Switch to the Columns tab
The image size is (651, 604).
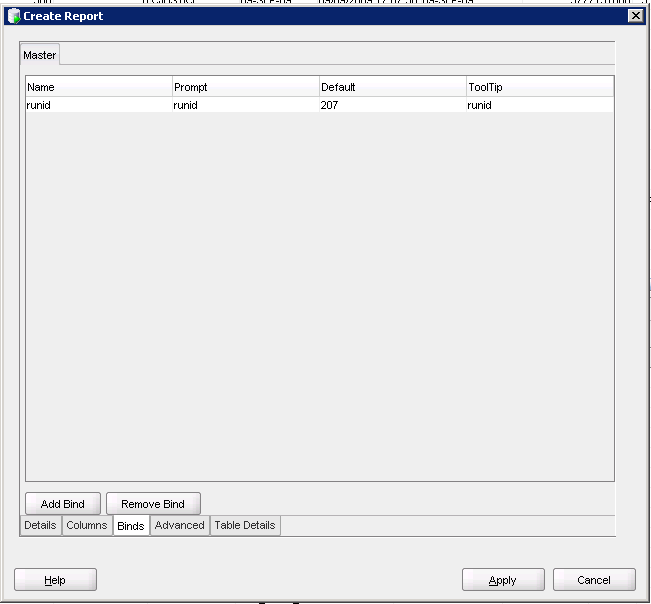[x=87, y=525]
